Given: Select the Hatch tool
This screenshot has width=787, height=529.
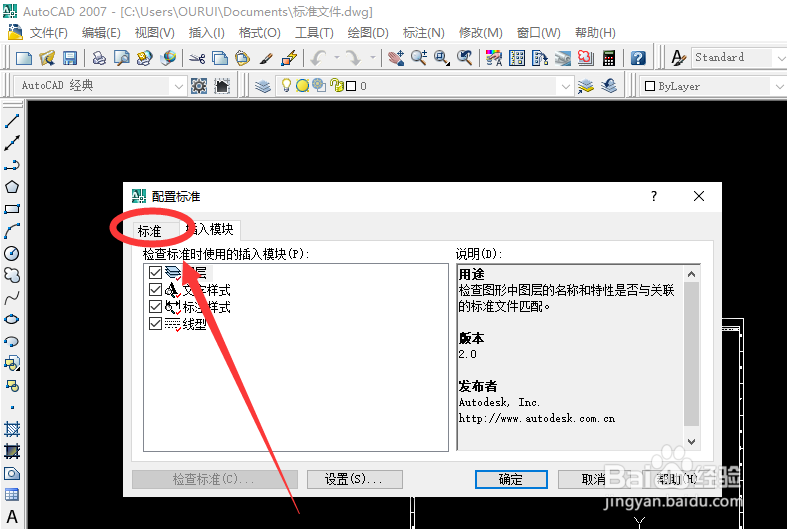Looking at the screenshot, I should [12, 429].
